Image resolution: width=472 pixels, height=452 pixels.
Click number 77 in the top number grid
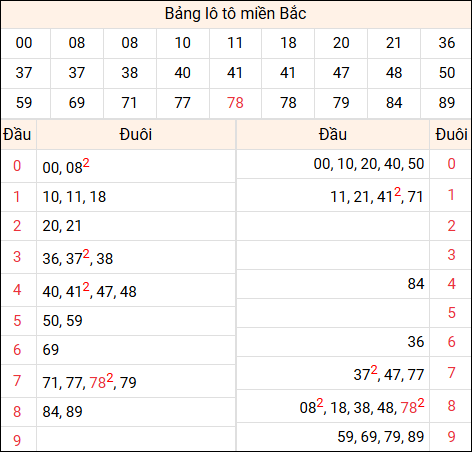pos(182,103)
